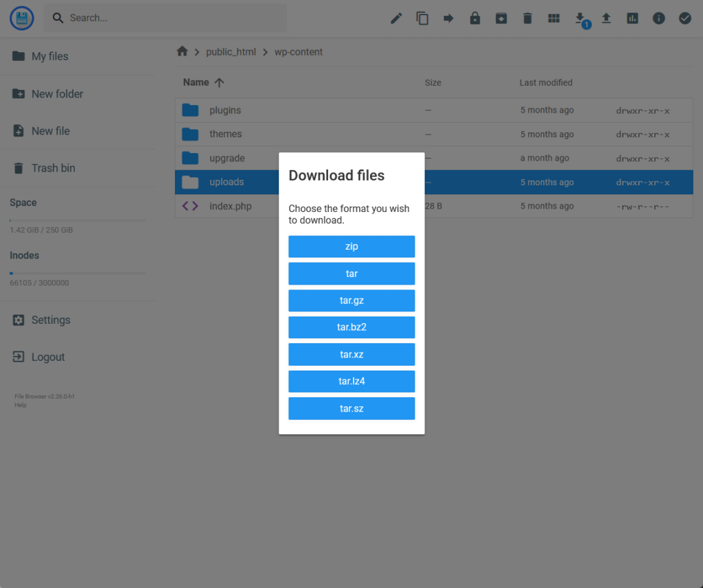Choose tar.lz4 download format
This screenshot has height=588, width=703.
(x=351, y=381)
